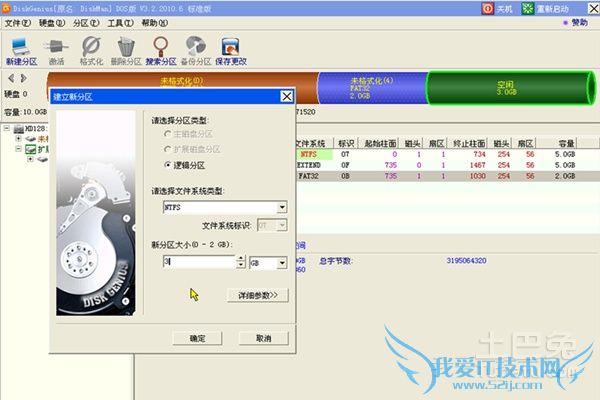
Task: Increase partition size with up spinner arrow
Action: coord(241,258)
